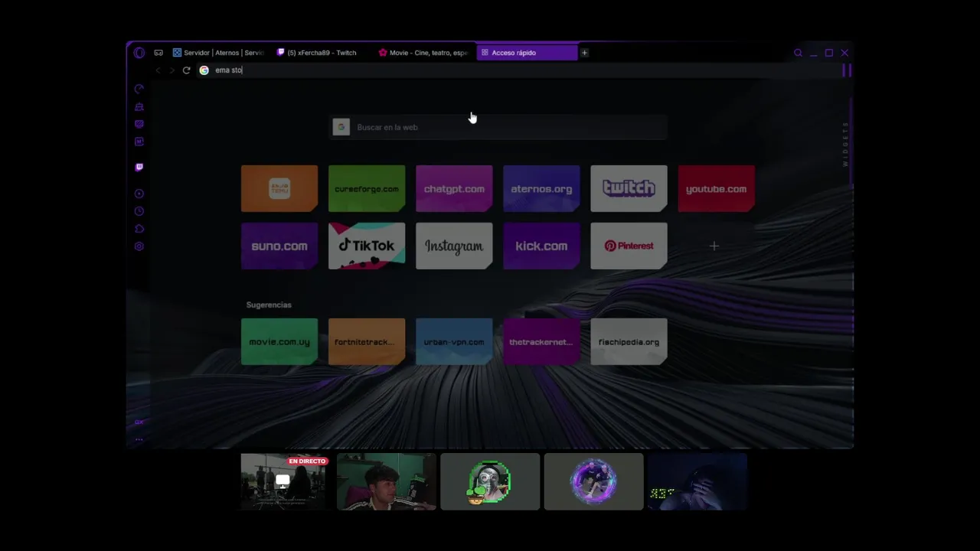The height and width of the screenshot is (551, 980).
Task: Open the Temu speed dial tile
Action: click(x=279, y=188)
